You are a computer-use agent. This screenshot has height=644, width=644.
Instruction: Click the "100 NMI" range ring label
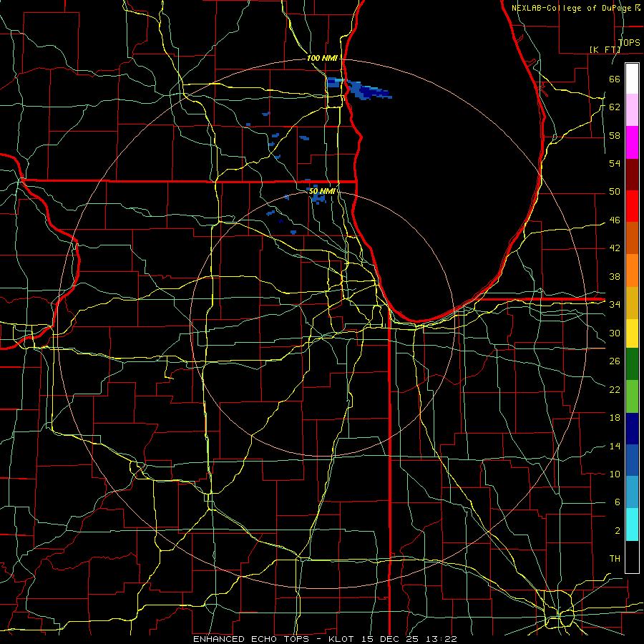(322, 58)
